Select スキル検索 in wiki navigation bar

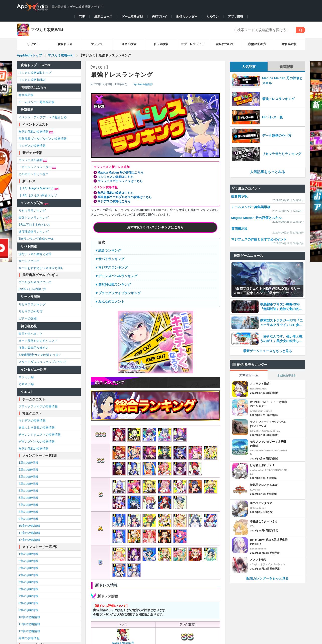click(129, 44)
